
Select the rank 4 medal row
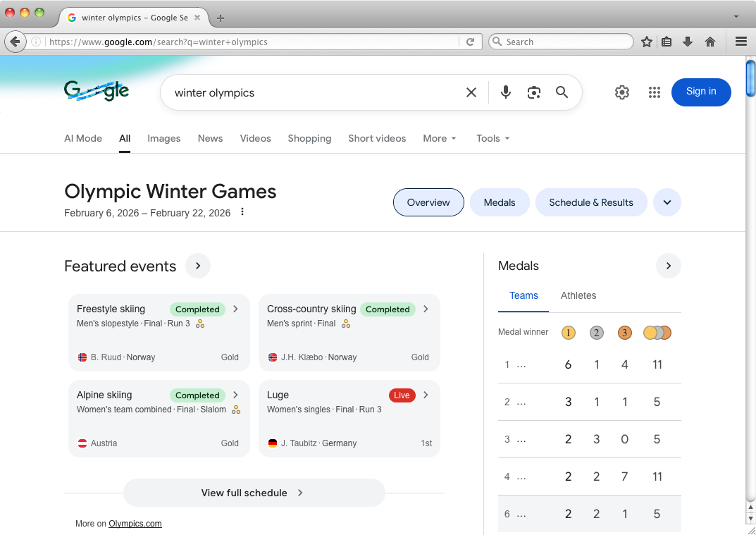coord(589,476)
